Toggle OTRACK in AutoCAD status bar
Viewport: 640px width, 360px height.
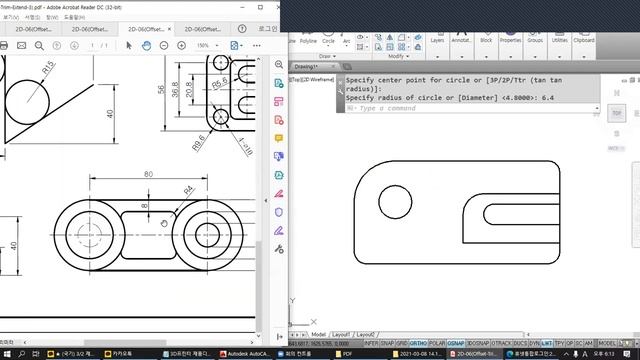tap(501, 343)
